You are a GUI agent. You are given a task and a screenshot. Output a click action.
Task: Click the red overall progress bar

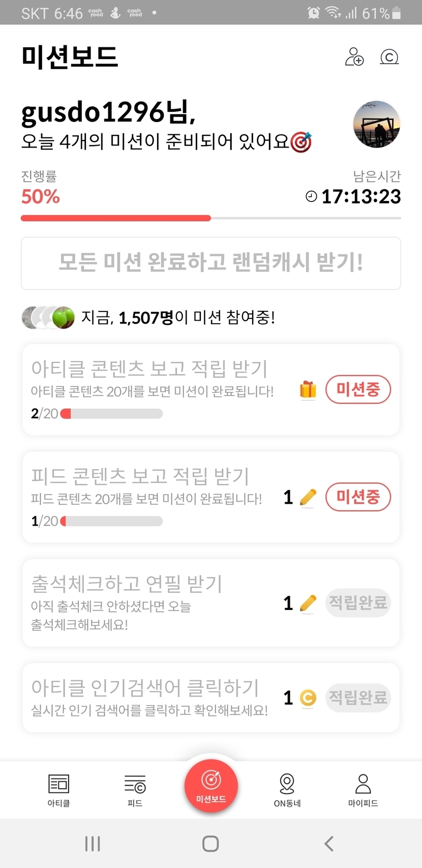click(x=116, y=218)
